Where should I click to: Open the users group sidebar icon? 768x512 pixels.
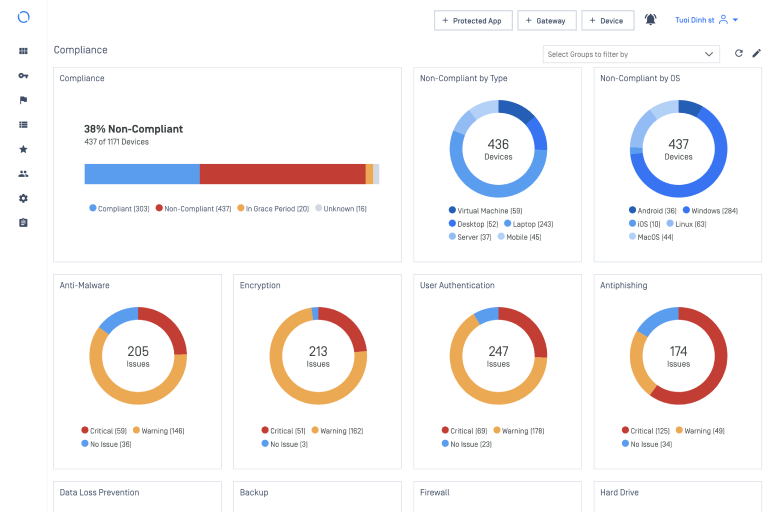(x=23, y=174)
